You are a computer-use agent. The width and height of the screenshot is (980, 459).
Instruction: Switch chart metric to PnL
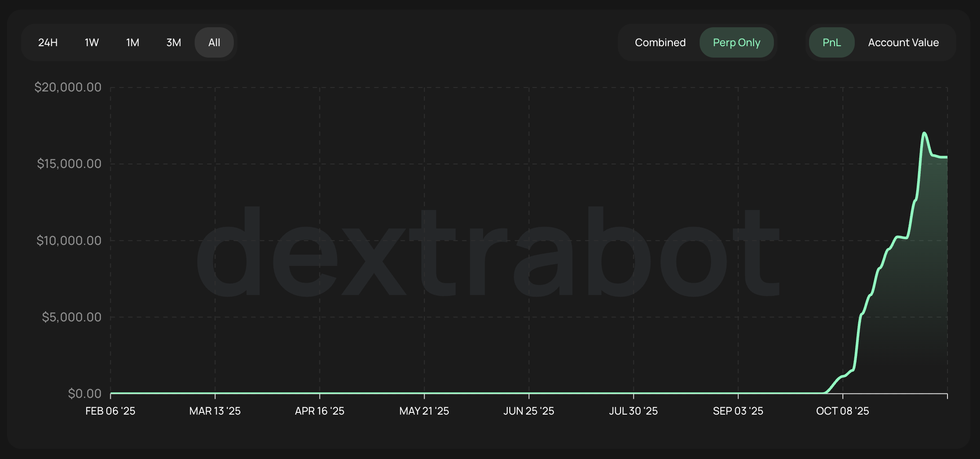(x=831, y=43)
